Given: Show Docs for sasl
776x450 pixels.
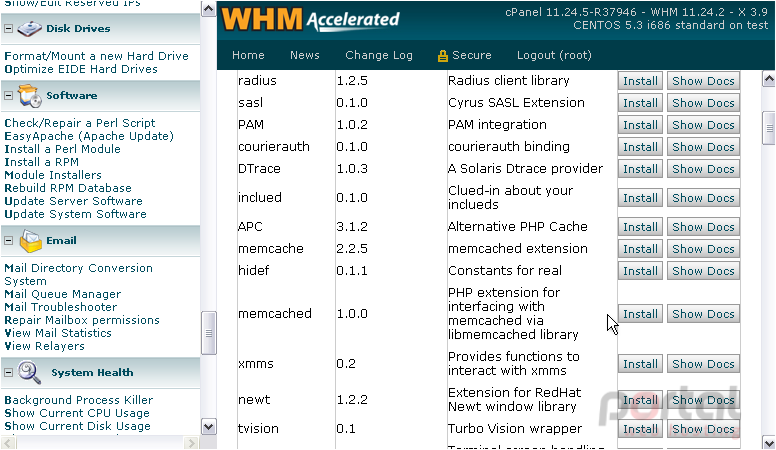Looking at the screenshot, I should (703, 103).
